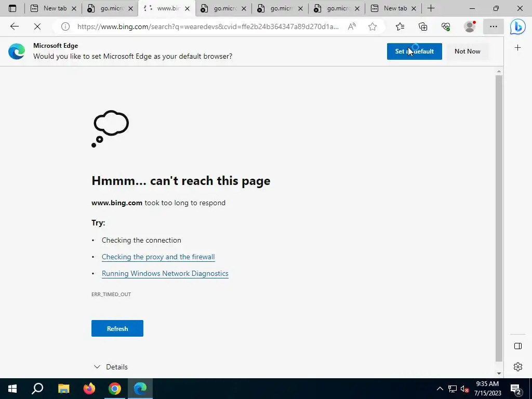Open the Bing chat sidebar icon

[518, 27]
